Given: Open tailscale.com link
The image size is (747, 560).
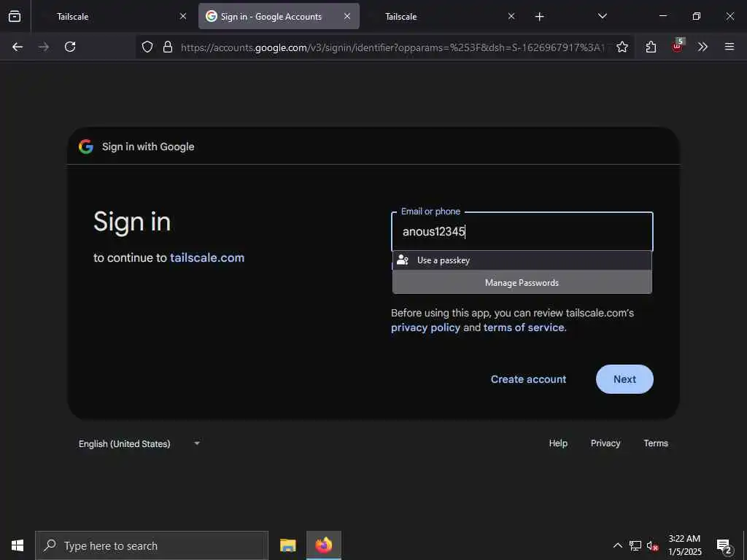Looking at the screenshot, I should (x=207, y=257).
